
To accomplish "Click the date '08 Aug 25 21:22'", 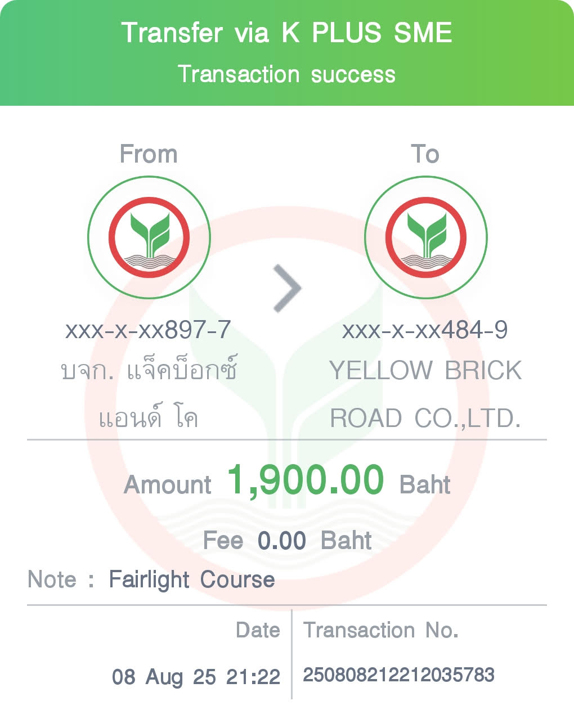I will click(196, 676).
